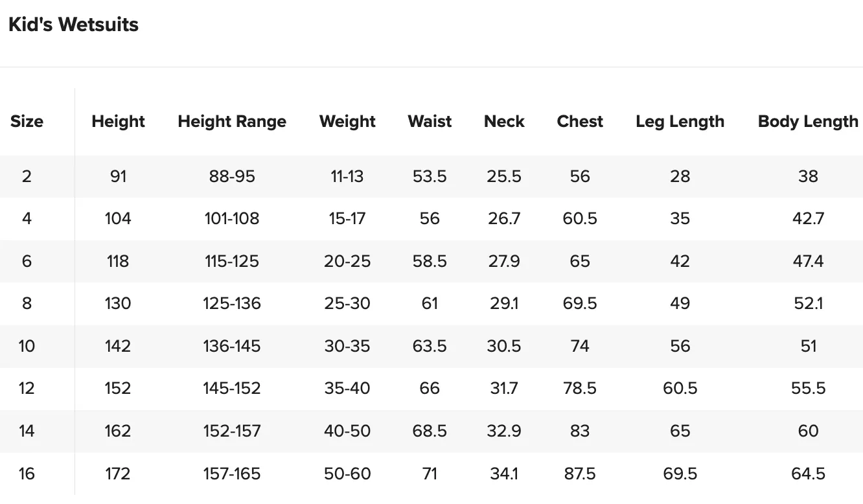Click the 101-108 height range cell
863x504 pixels.
(x=232, y=218)
